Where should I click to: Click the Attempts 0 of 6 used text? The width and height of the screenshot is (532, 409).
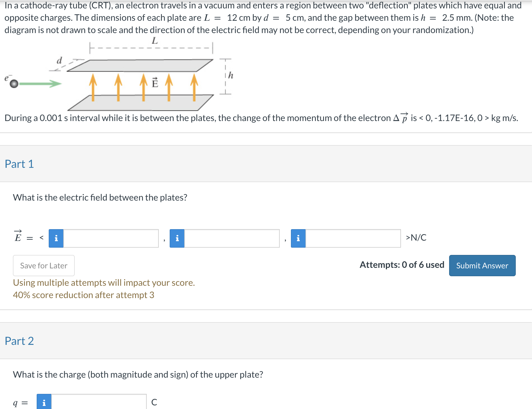coord(402,265)
